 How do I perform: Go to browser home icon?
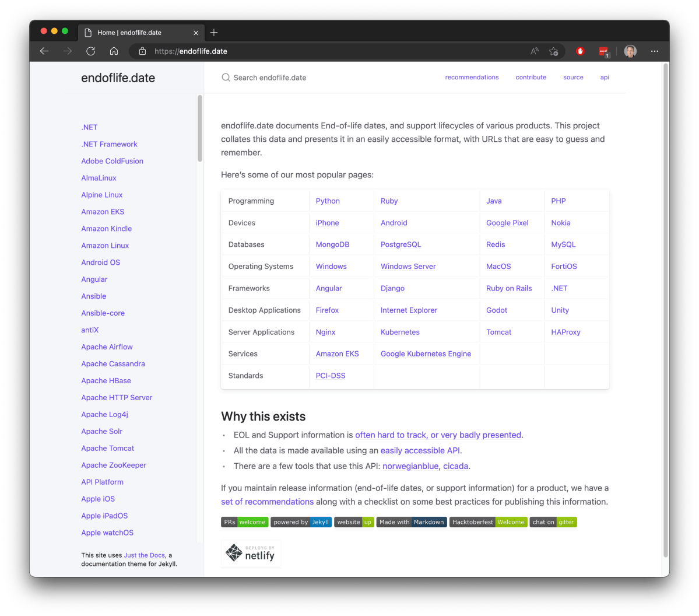114,51
